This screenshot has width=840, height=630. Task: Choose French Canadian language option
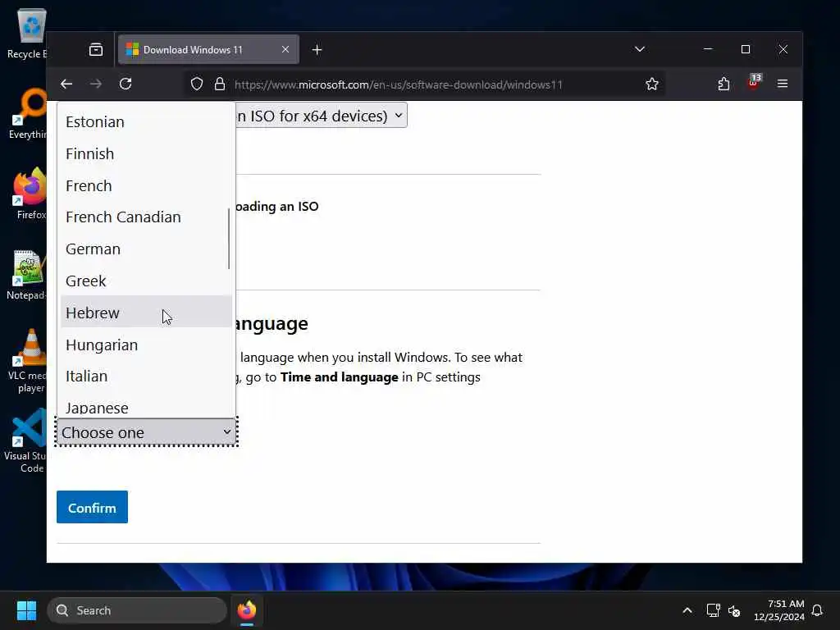[146, 217]
